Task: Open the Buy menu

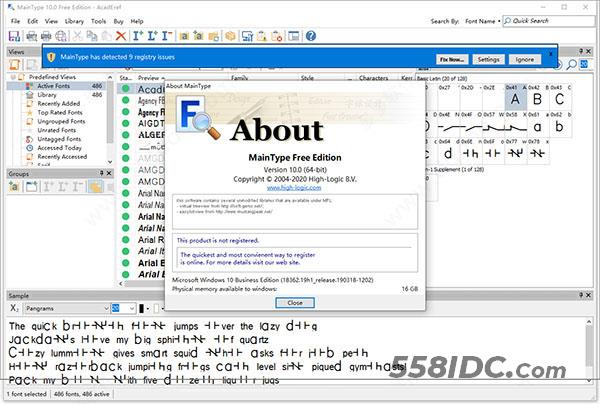Action: click(119, 21)
